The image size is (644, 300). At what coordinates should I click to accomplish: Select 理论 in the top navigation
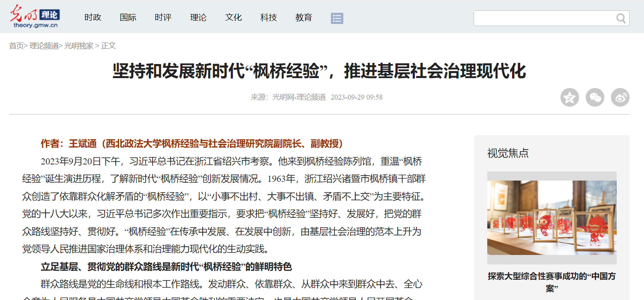[x=198, y=18]
